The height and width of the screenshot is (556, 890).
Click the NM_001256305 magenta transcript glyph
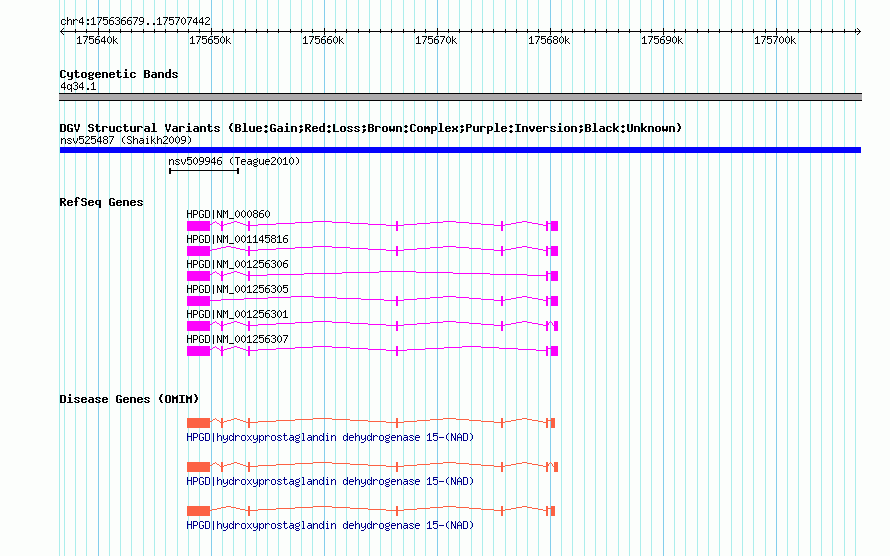372,301
